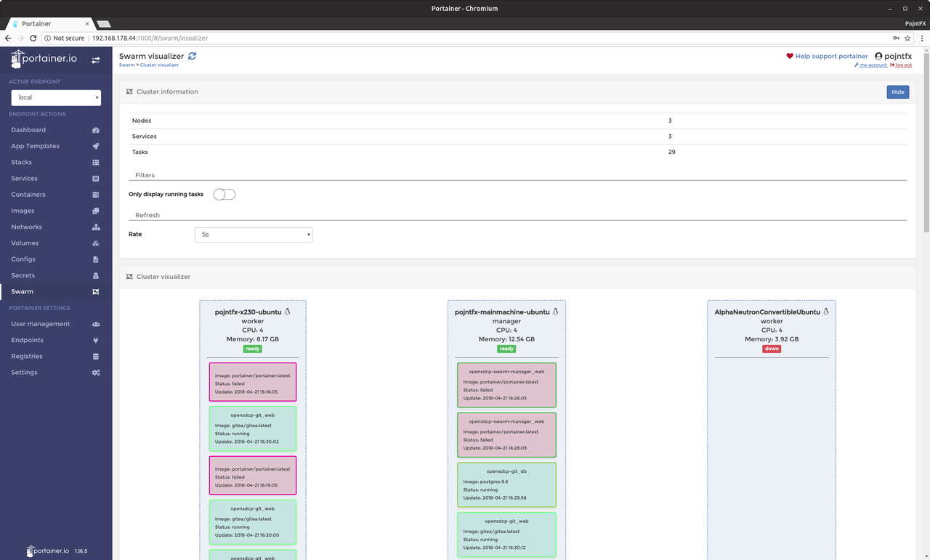
Task: Click the Services list icon
Action: tap(95, 179)
